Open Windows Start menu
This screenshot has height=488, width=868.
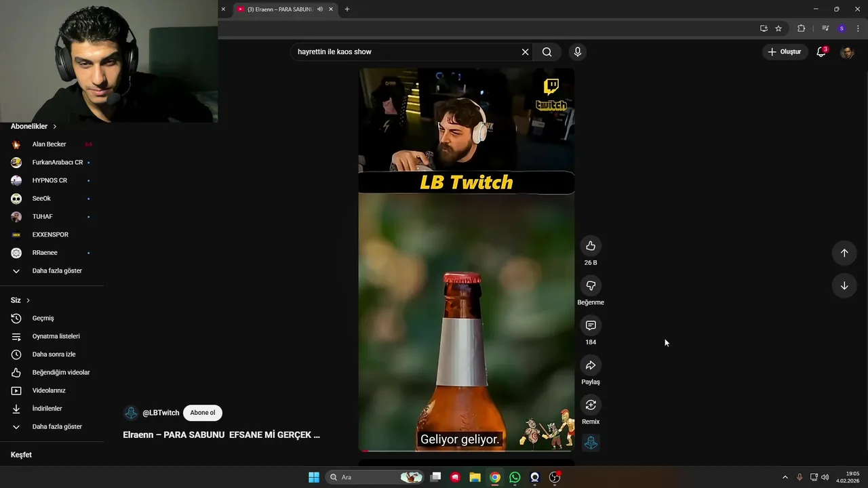[314, 477]
